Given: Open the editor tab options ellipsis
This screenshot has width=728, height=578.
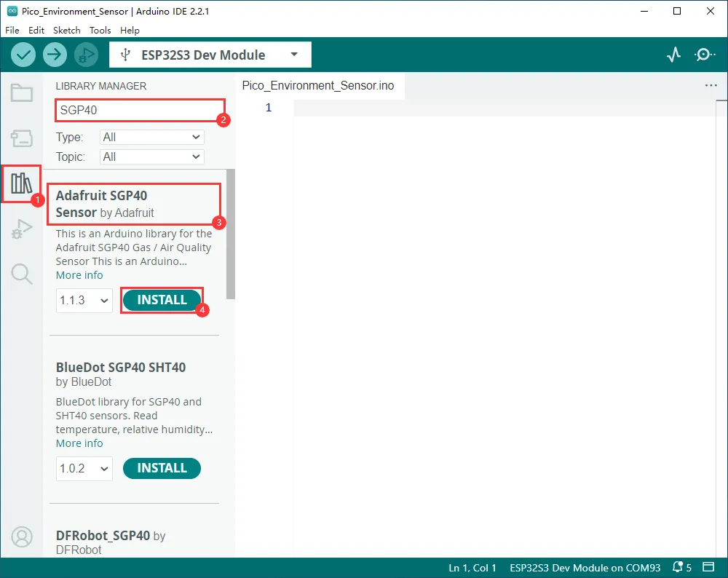Looking at the screenshot, I should [711, 85].
